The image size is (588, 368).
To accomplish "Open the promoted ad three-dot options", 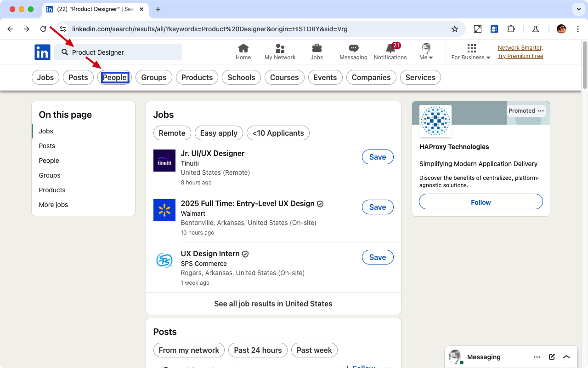I will [541, 111].
